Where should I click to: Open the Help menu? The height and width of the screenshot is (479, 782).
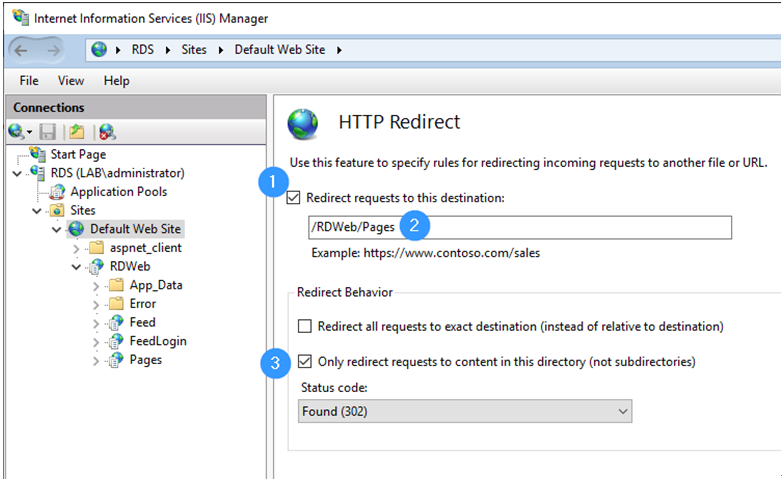[x=117, y=81]
